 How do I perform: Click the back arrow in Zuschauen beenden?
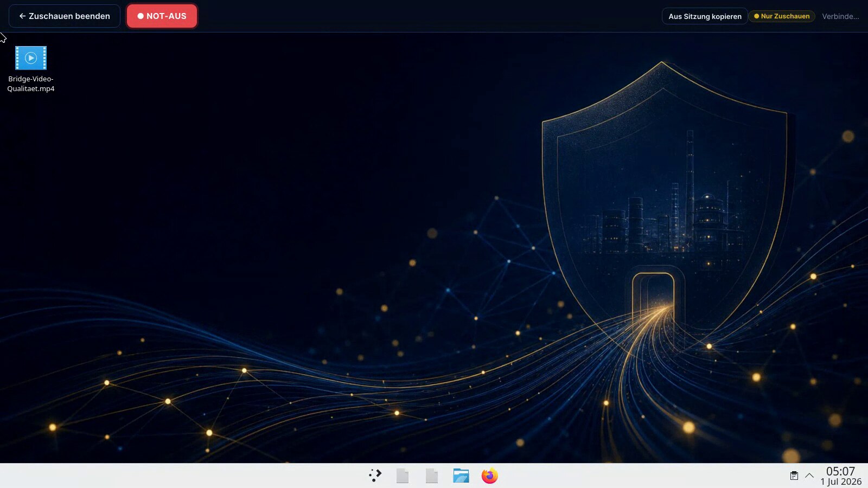point(22,16)
